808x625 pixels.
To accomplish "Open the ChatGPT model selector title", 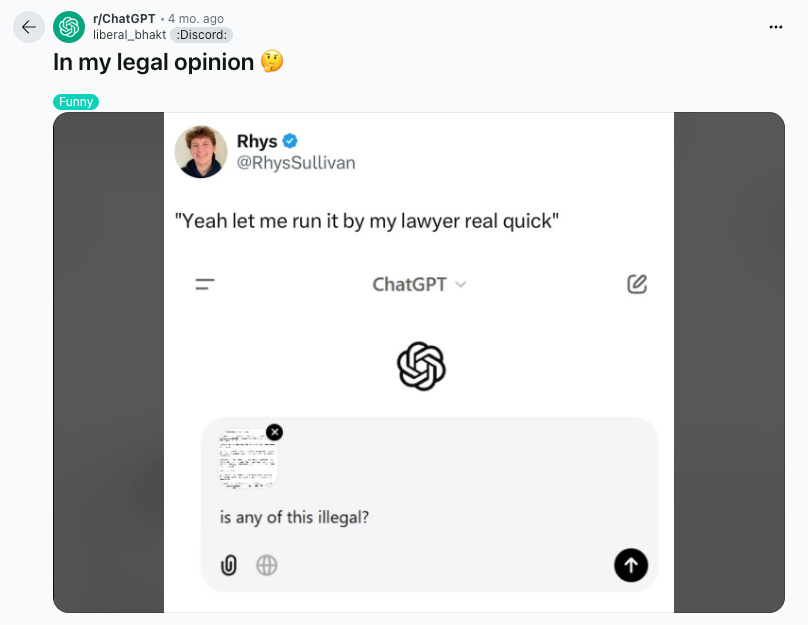I will click(409, 284).
